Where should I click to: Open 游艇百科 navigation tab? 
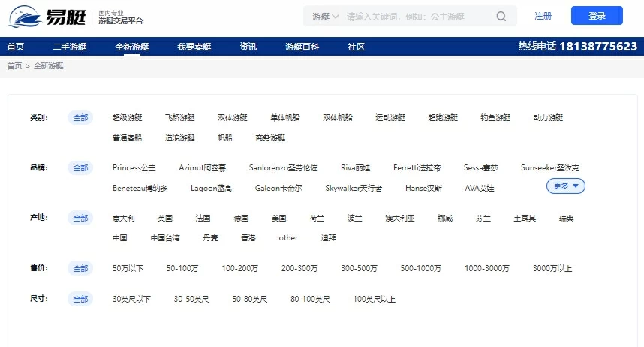coord(302,47)
